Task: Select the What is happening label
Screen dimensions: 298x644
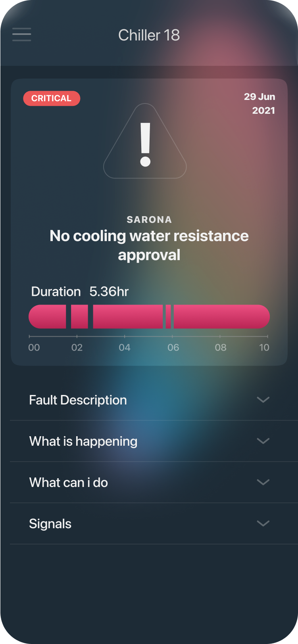Action: pos(83,441)
